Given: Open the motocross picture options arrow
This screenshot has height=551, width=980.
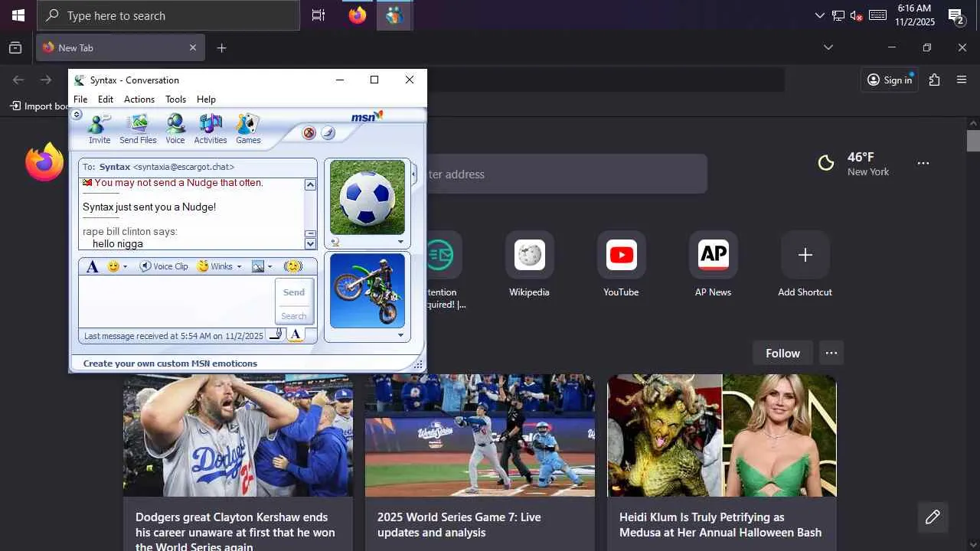Looking at the screenshot, I should pos(400,335).
